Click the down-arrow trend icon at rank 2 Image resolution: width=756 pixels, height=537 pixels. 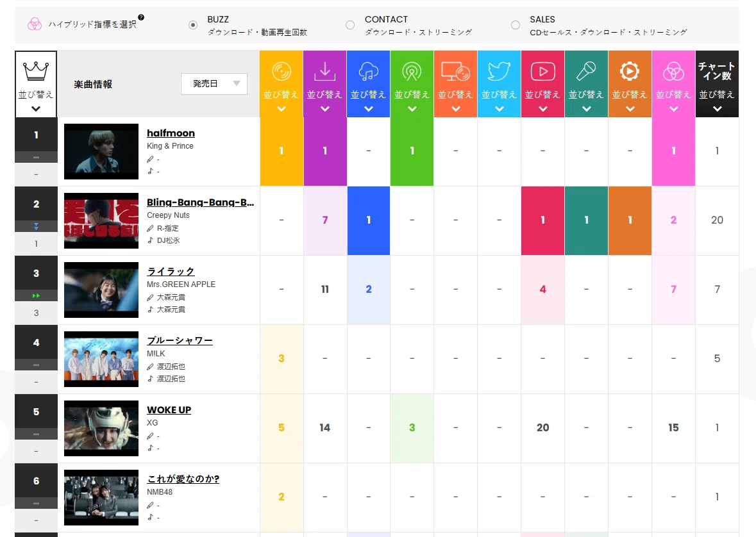(36, 226)
